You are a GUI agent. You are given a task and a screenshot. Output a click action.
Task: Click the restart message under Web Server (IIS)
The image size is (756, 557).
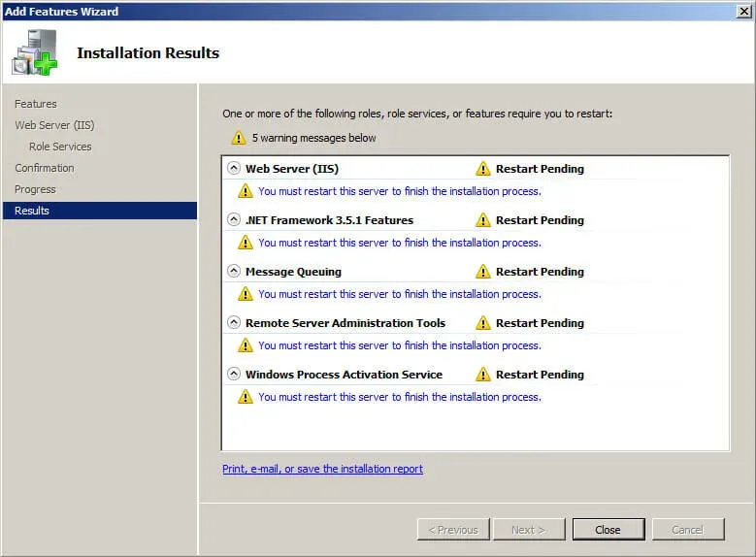[400, 191]
